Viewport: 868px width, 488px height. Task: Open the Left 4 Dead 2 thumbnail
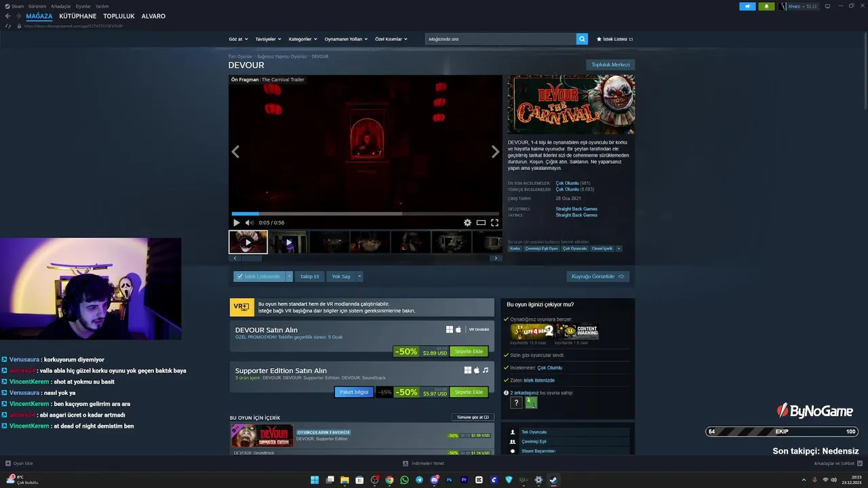point(532,331)
